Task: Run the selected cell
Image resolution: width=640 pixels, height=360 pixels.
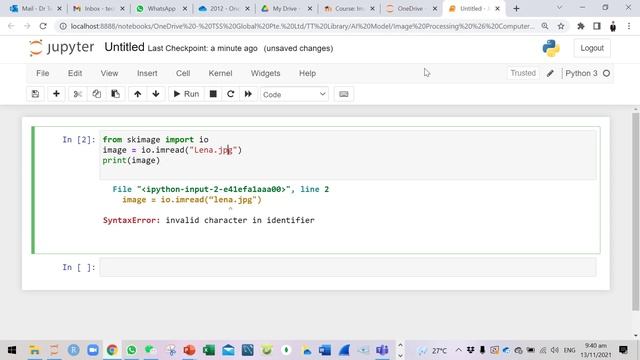Action: point(186,94)
